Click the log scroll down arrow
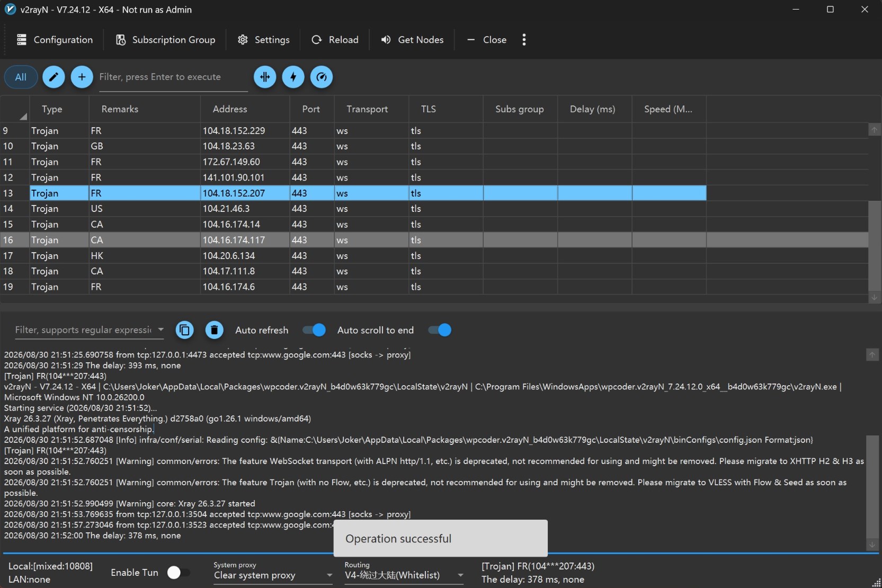Image resolution: width=882 pixels, height=588 pixels. click(872, 545)
